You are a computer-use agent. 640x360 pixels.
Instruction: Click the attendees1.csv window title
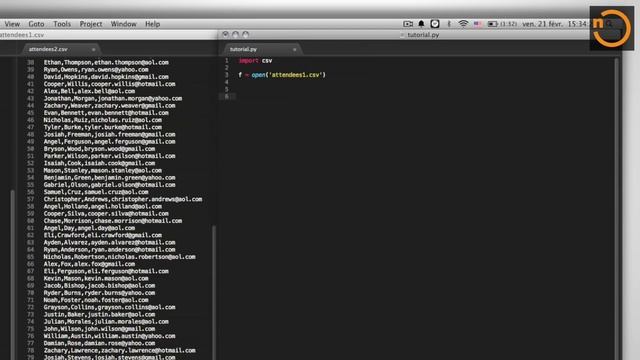(x=22, y=35)
